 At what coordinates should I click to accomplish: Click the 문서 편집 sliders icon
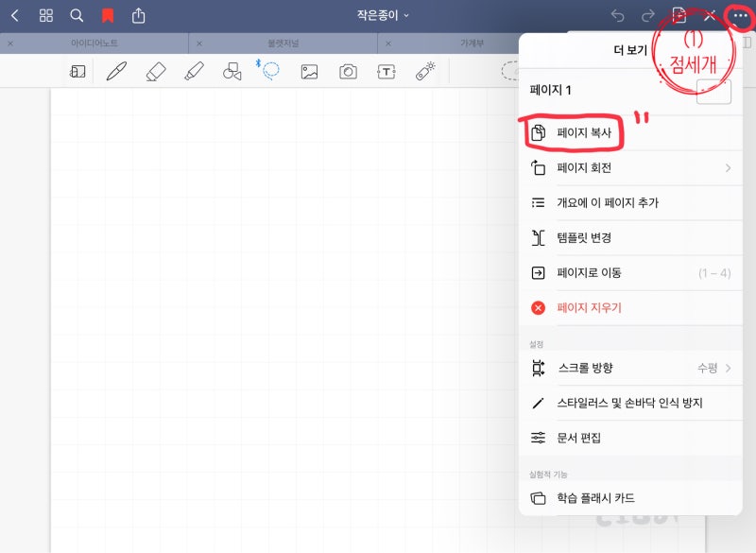point(538,438)
